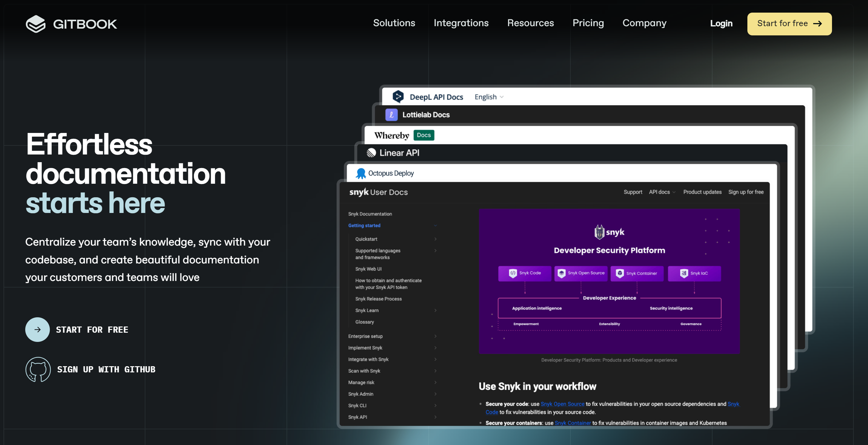Click the Octopus Deploy octopus icon
The image size is (868, 445).
coord(361,173)
